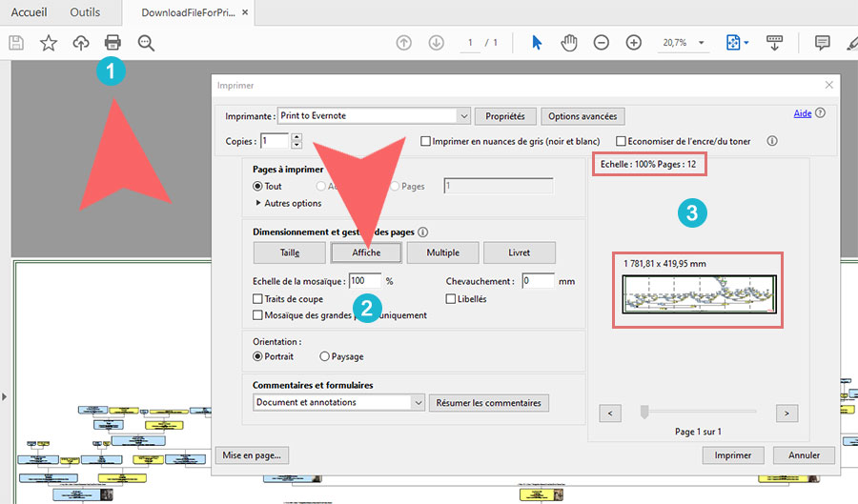The image size is (858, 504).
Task: Click the zoom out minus icon
Action: tap(602, 43)
